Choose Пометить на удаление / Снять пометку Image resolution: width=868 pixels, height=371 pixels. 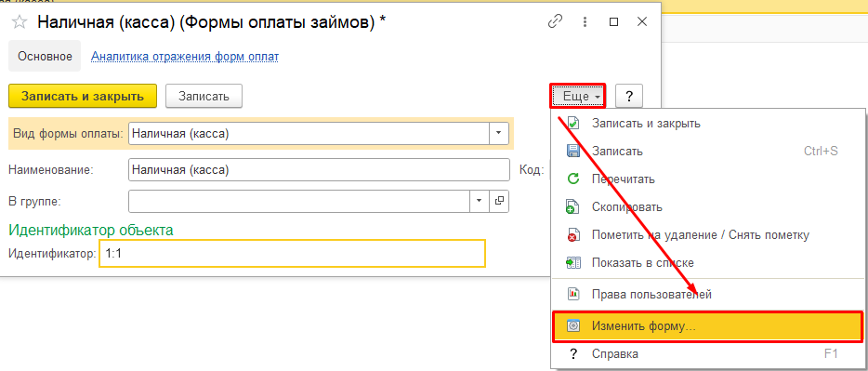click(x=708, y=235)
